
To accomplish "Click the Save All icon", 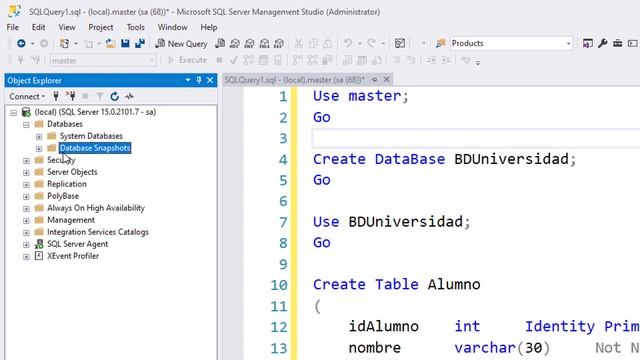I will click(x=140, y=43).
